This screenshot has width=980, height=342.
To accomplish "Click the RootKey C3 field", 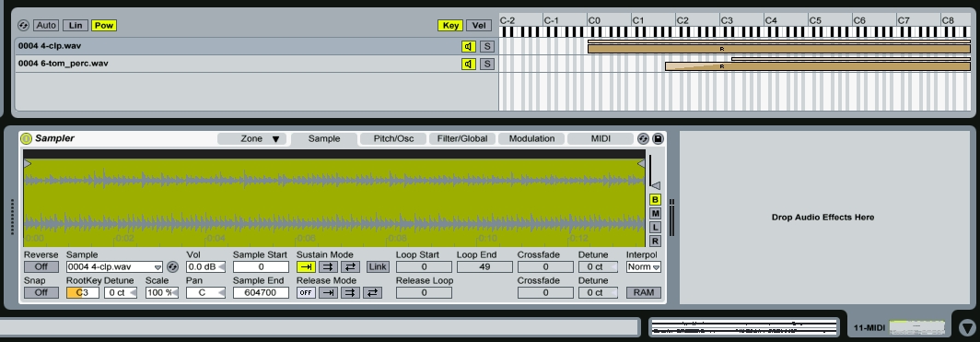I will (83, 292).
